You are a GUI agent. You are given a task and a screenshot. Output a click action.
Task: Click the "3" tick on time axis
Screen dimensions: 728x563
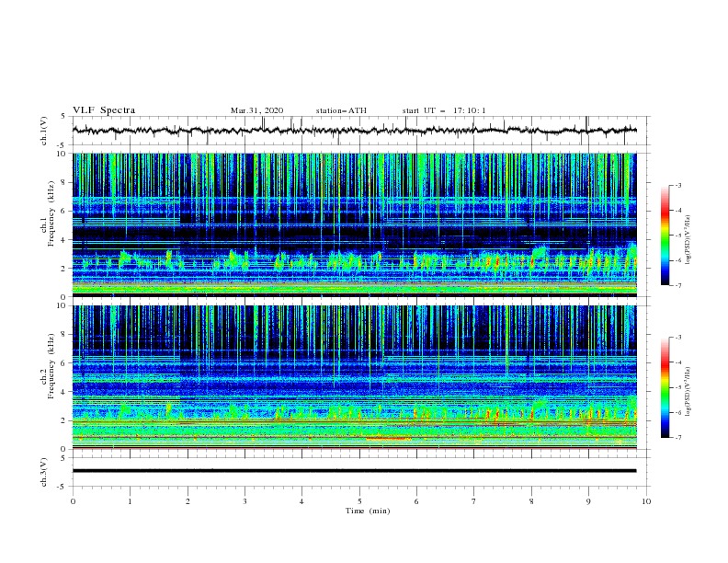pos(245,501)
